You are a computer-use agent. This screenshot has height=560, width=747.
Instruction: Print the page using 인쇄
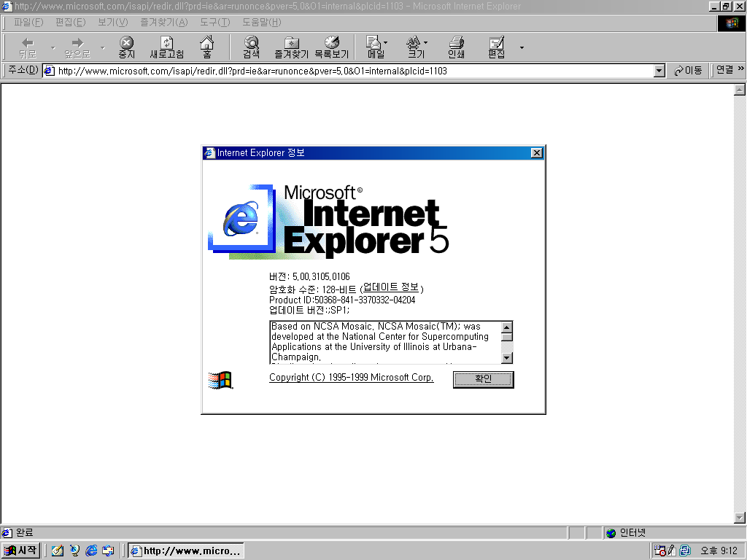pos(456,47)
